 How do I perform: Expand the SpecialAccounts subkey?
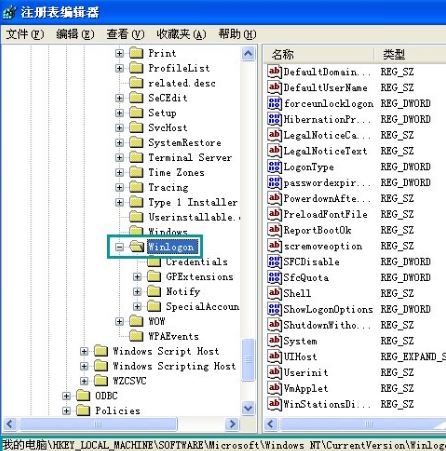137,306
